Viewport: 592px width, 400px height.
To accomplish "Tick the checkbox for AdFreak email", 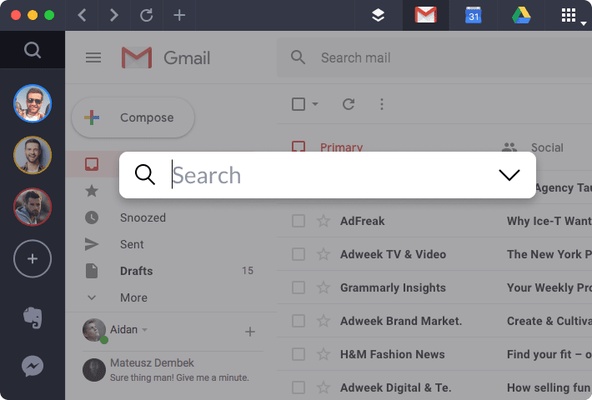I will click(298, 221).
